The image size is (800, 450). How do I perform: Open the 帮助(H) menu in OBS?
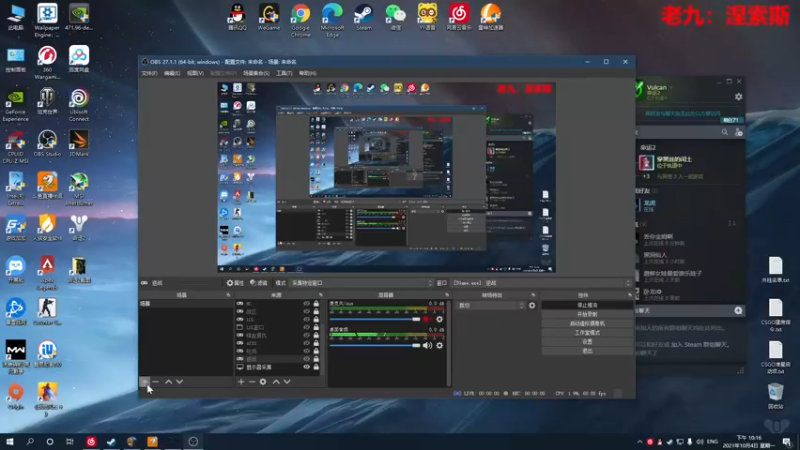click(308, 73)
